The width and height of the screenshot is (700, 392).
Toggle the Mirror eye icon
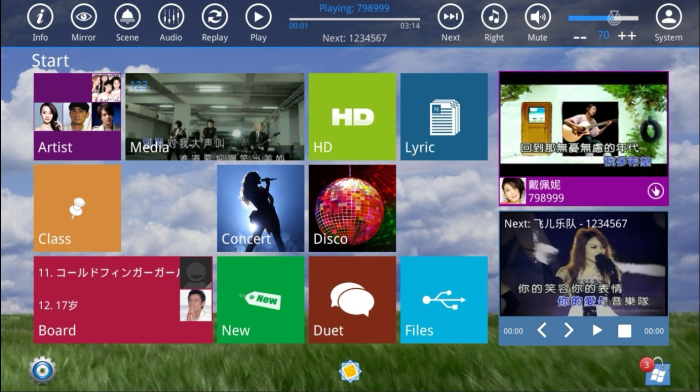click(x=83, y=17)
